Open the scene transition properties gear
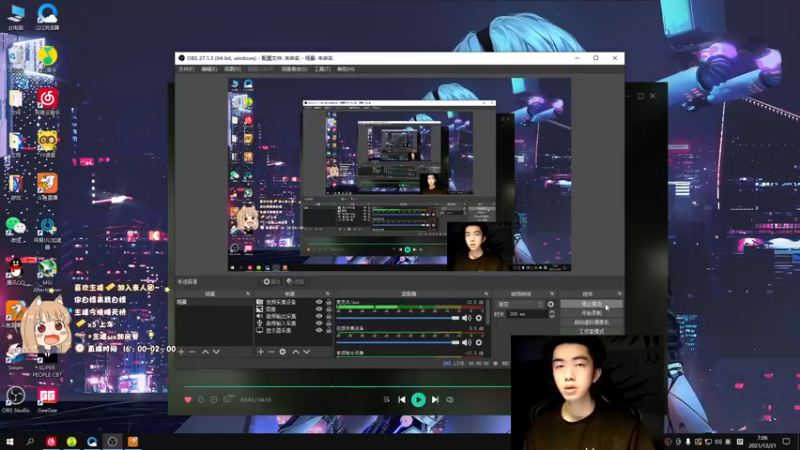 pyautogui.click(x=551, y=304)
